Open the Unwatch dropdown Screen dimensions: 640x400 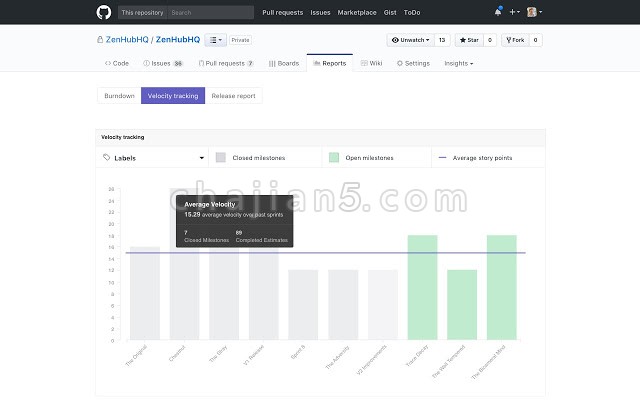click(411, 40)
